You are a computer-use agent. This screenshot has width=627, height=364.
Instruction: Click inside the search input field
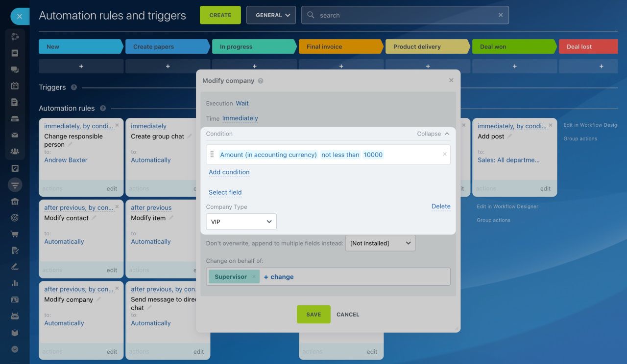(x=405, y=15)
